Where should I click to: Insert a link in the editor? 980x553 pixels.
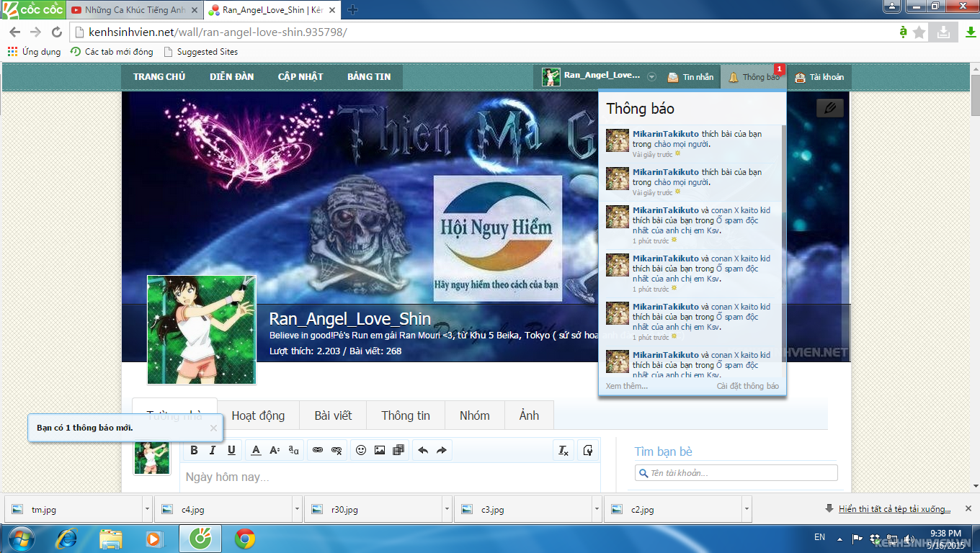click(318, 450)
